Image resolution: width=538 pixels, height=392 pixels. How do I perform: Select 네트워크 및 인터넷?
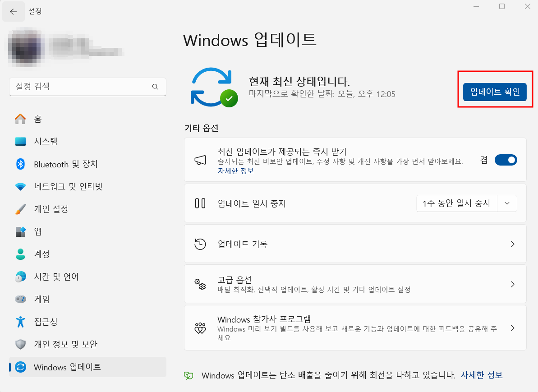click(x=87, y=187)
